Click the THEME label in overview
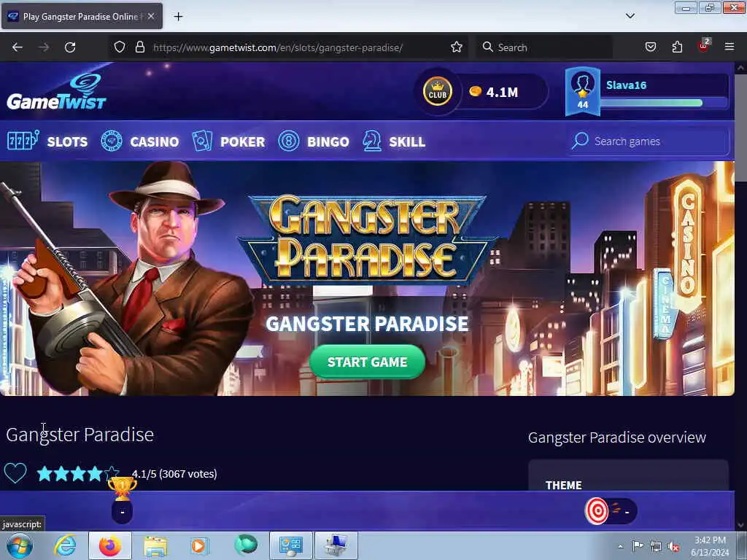The image size is (747, 560). (x=564, y=485)
